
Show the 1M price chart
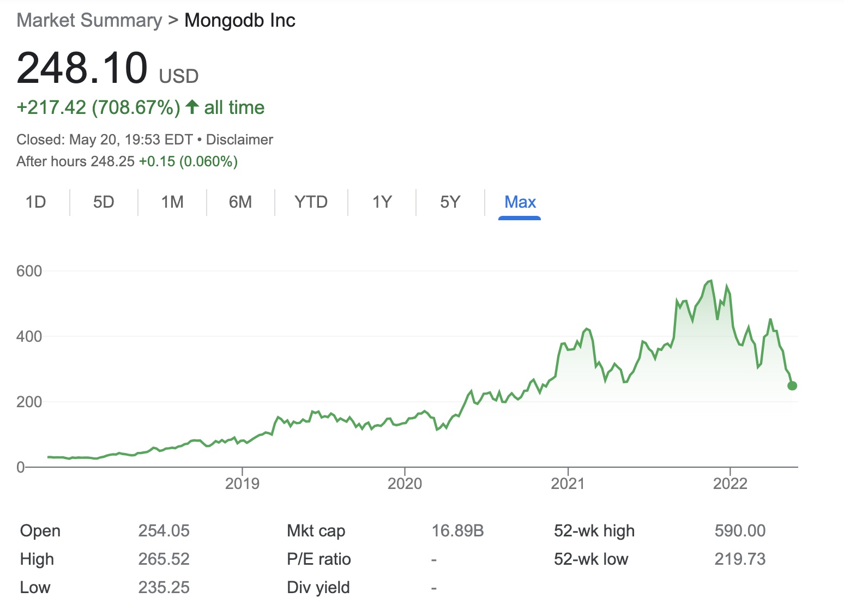click(172, 202)
